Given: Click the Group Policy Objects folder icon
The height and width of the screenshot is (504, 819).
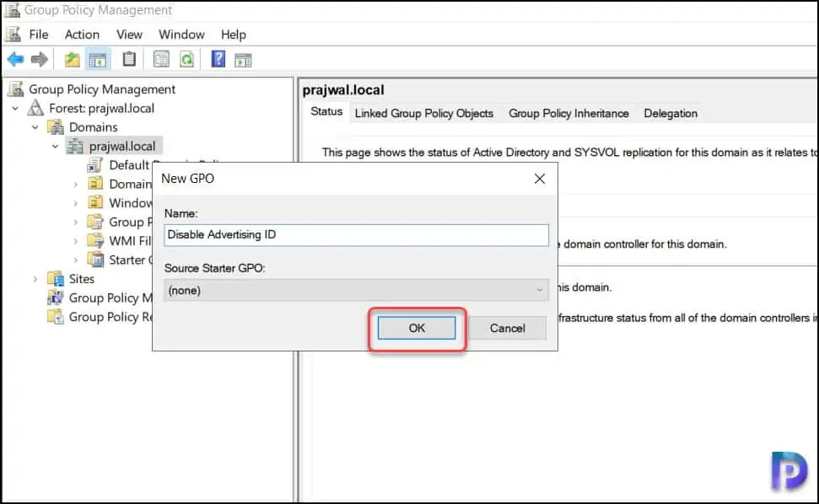Looking at the screenshot, I should pyautogui.click(x=95, y=222).
